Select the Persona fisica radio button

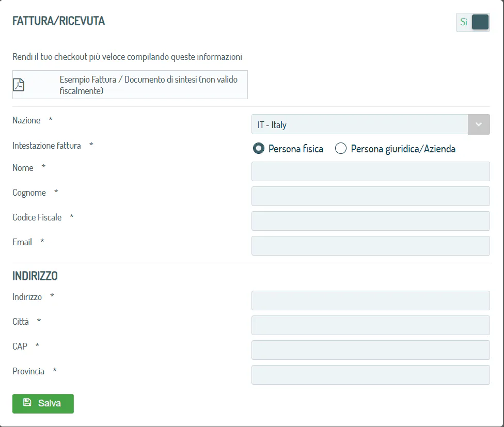tap(258, 148)
